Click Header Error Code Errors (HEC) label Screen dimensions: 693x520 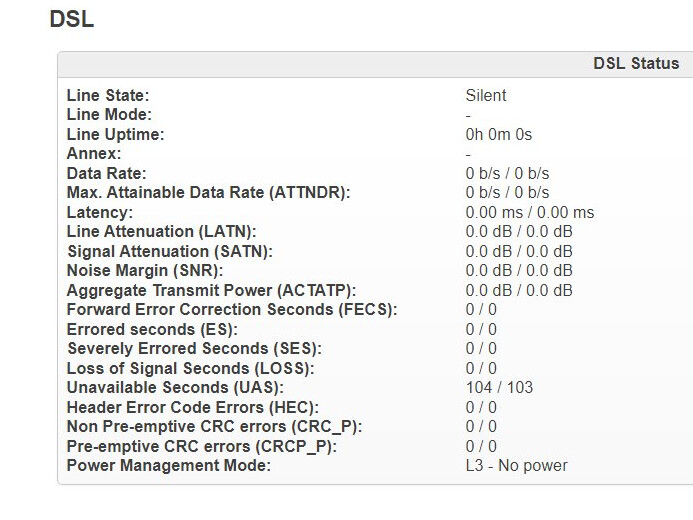pos(193,407)
